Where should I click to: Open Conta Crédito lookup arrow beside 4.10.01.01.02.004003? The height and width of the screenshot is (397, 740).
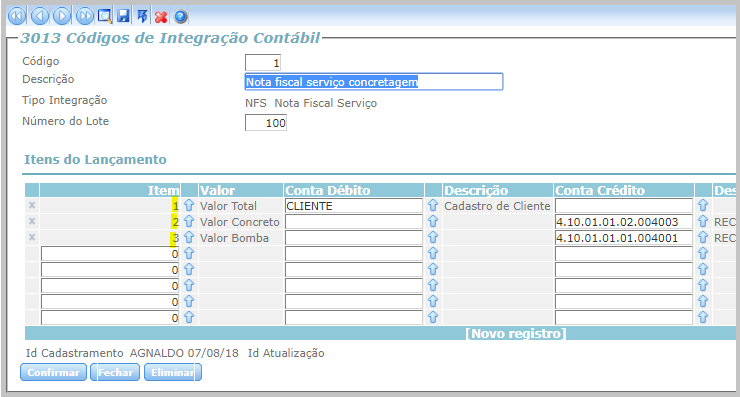tap(703, 221)
